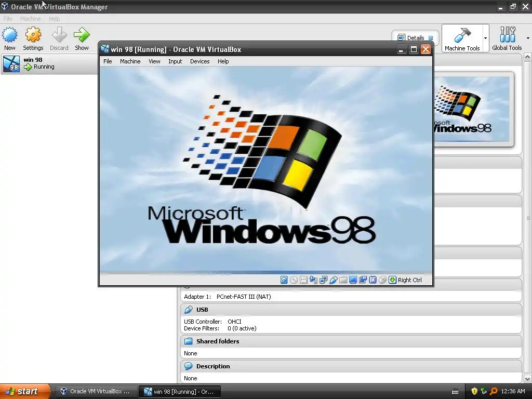532x399 pixels.
Task: Click the USB devices status icon
Action: tap(333, 280)
